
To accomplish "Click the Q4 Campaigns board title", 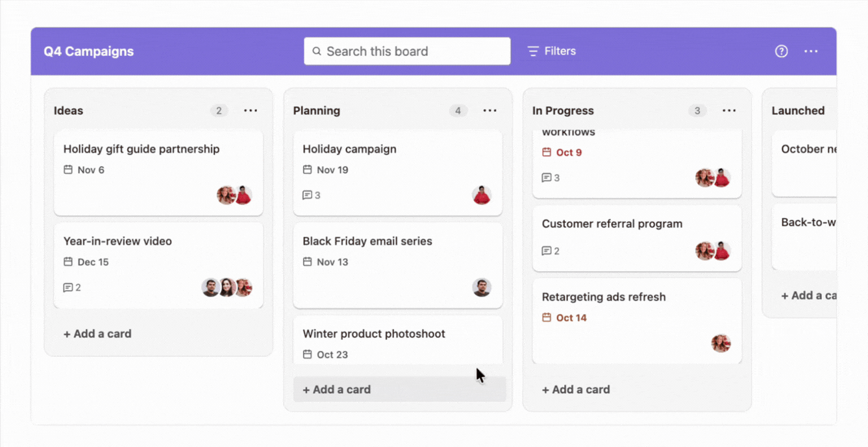I will pyautogui.click(x=89, y=51).
